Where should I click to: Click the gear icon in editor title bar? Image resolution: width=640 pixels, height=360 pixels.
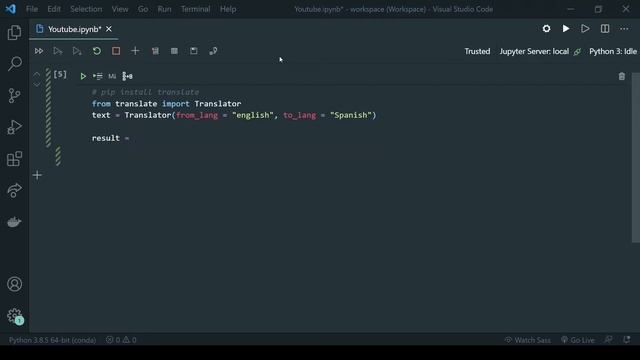(x=547, y=29)
